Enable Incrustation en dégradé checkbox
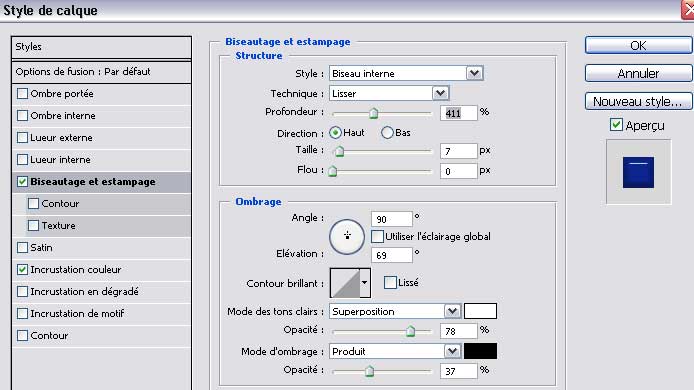This screenshot has width=694, height=390. coord(22,291)
